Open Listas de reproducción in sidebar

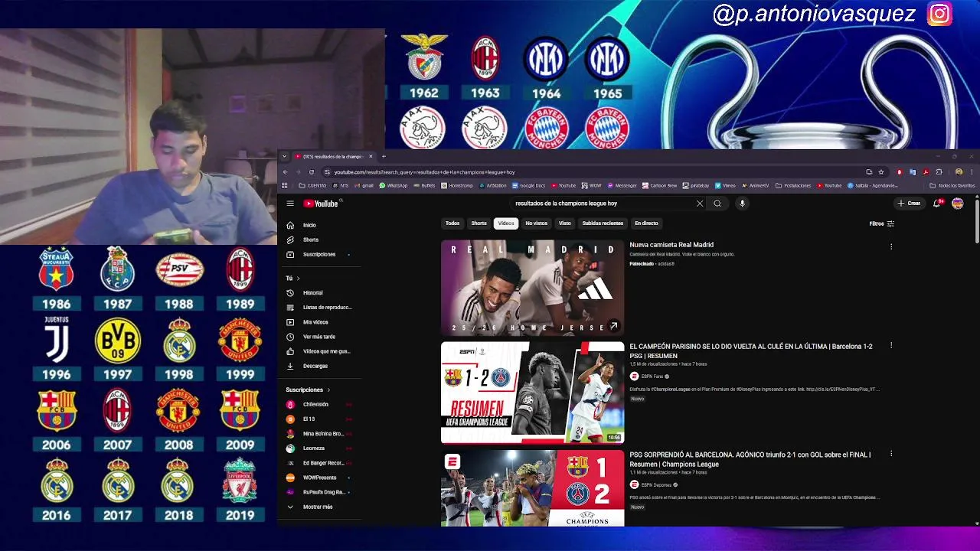pyautogui.click(x=327, y=307)
